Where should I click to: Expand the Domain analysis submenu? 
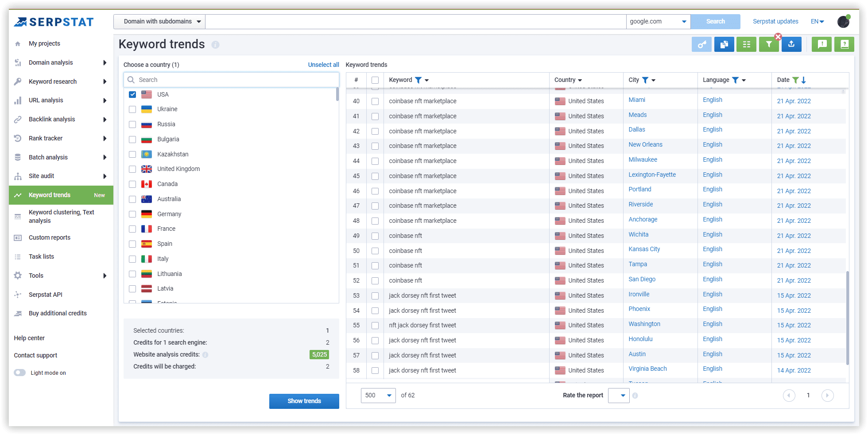click(x=105, y=63)
